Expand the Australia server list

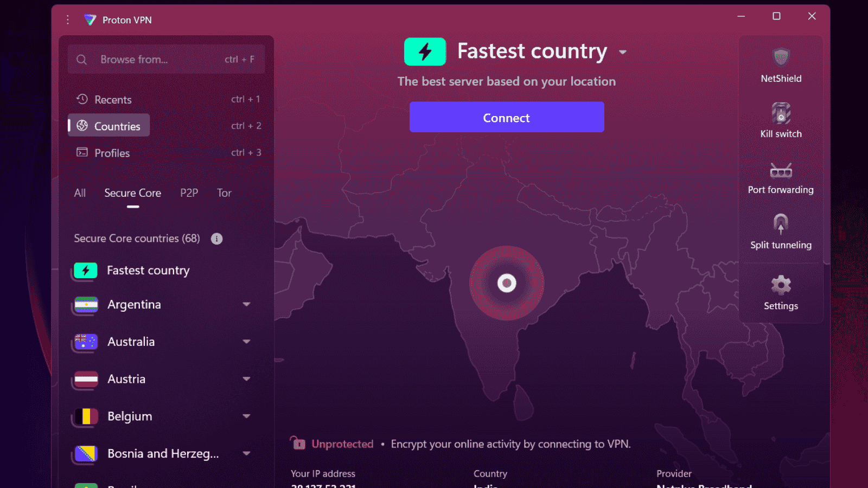pyautogui.click(x=247, y=342)
